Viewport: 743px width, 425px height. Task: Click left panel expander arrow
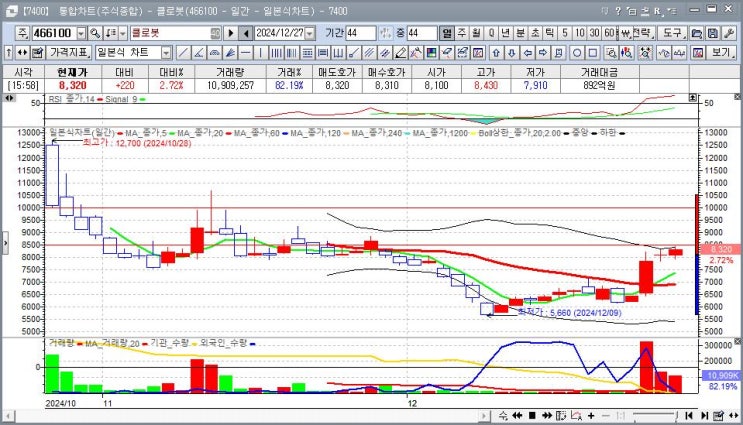coord(5,243)
